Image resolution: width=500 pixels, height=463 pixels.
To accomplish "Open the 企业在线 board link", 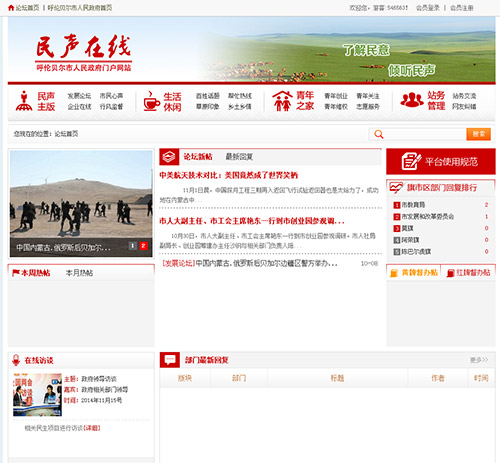I will [x=79, y=107].
